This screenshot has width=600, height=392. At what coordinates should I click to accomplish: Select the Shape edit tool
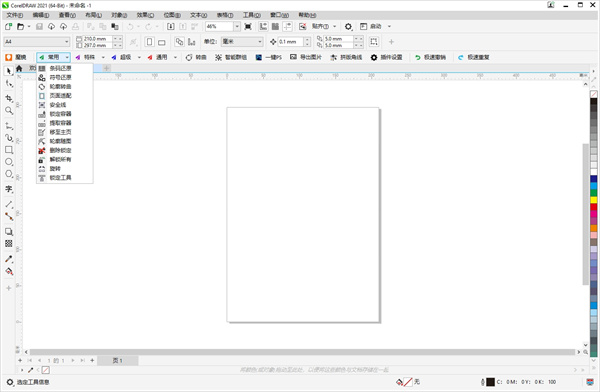(9, 84)
